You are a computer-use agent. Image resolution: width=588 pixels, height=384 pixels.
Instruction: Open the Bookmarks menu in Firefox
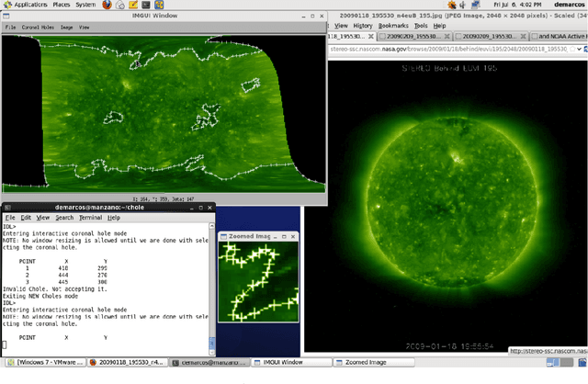click(395, 26)
